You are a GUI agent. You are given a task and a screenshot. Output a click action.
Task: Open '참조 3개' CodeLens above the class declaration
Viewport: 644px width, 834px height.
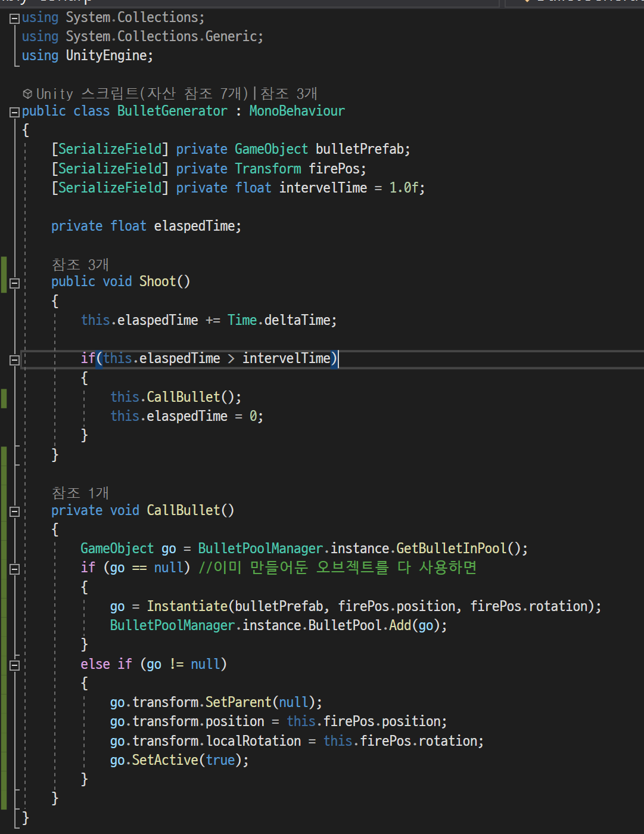pos(289,94)
